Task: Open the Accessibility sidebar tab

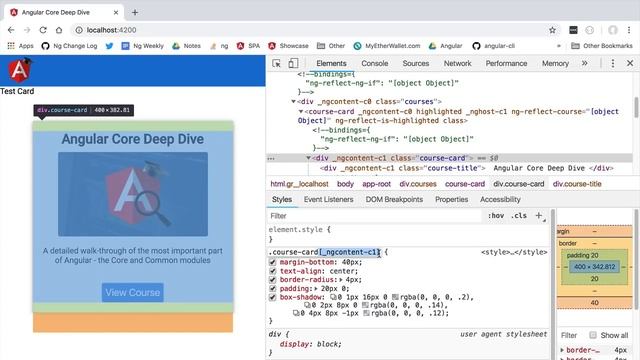Action: (500, 200)
